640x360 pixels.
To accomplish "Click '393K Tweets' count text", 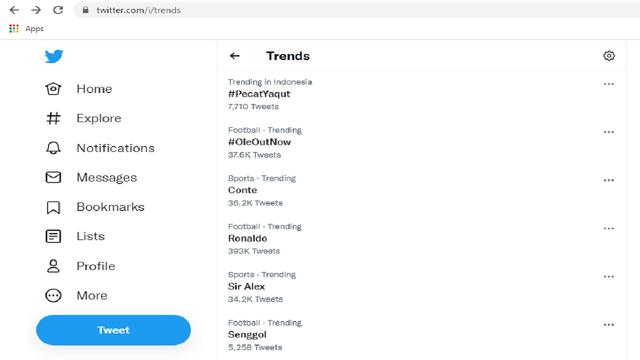I will pos(254,251).
